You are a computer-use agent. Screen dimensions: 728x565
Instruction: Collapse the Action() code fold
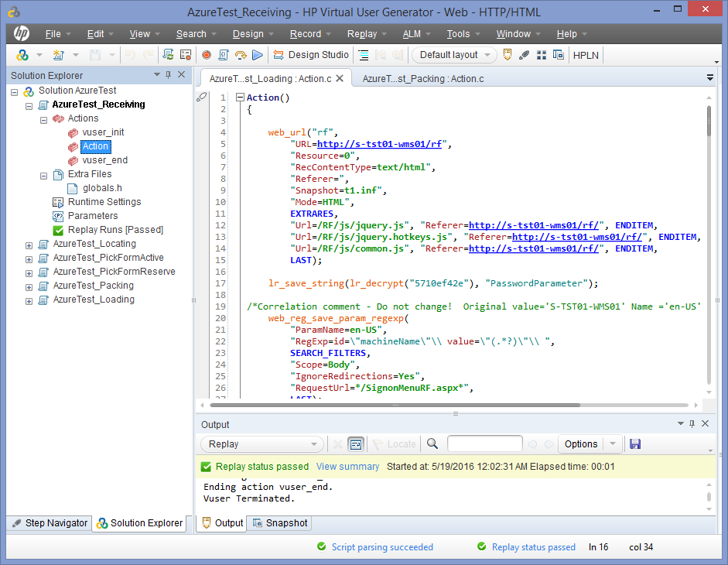[x=240, y=97]
